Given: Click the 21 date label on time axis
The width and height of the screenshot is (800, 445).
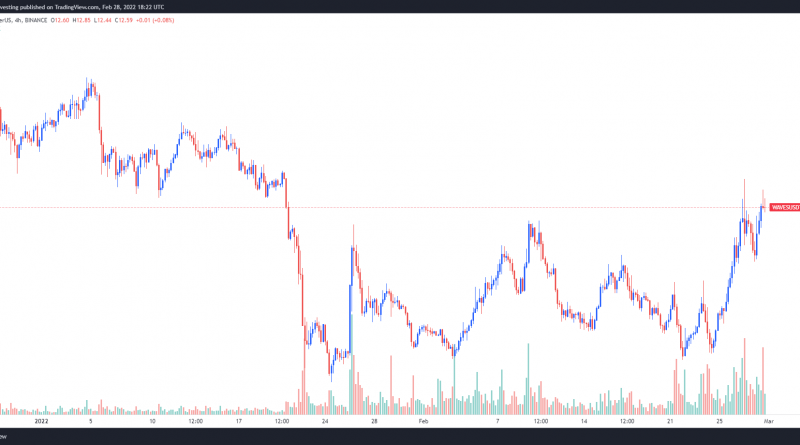Looking at the screenshot, I should click(670, 422).
